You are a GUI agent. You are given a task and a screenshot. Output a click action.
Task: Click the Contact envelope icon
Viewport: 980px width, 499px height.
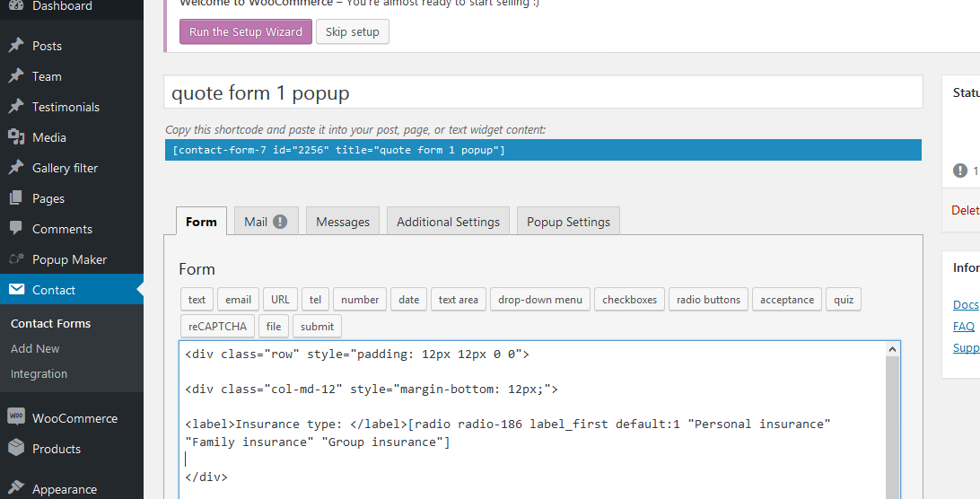tap(16, 290)
